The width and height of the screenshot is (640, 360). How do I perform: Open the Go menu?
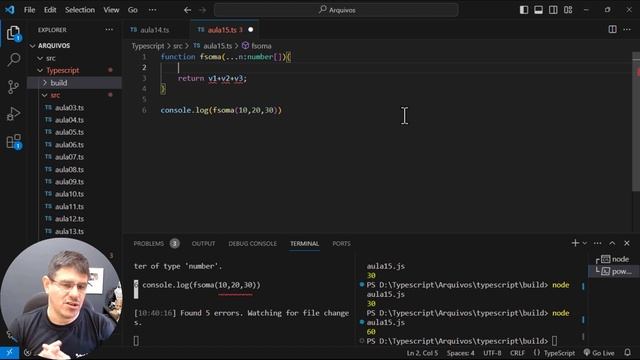coord(133,10)
